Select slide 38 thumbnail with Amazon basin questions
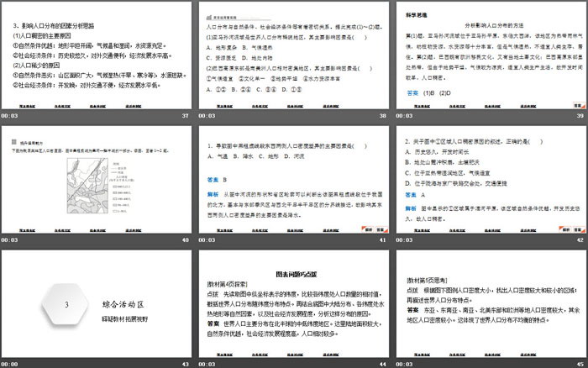This screenshot has width=588, height=368. click(x=294, y=55)
